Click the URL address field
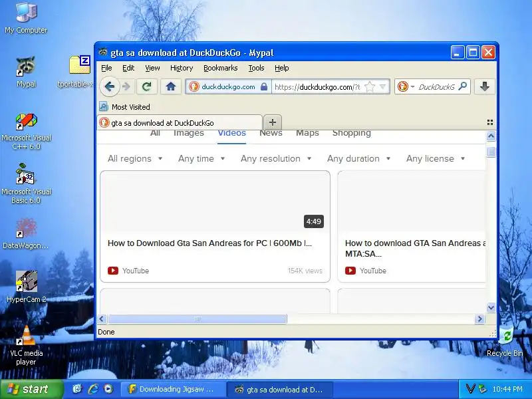The image size is (532, 399). pos(317,87)
